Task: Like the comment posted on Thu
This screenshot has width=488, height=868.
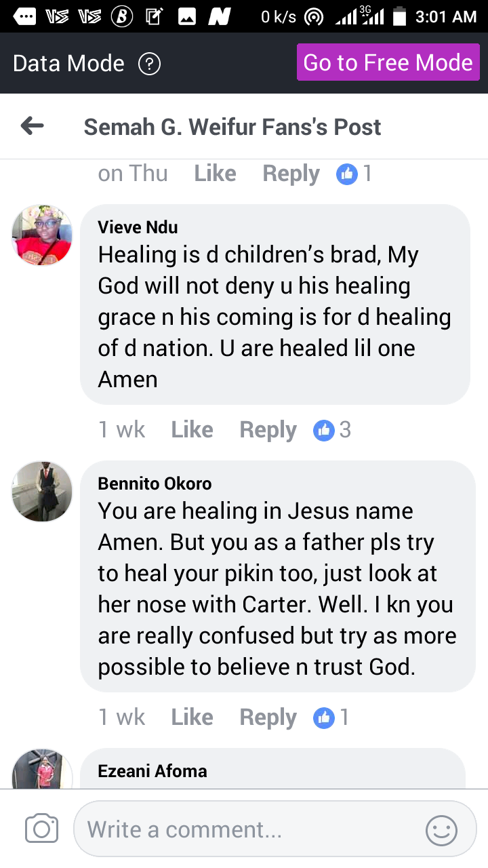Action: (x=215, y=174)
